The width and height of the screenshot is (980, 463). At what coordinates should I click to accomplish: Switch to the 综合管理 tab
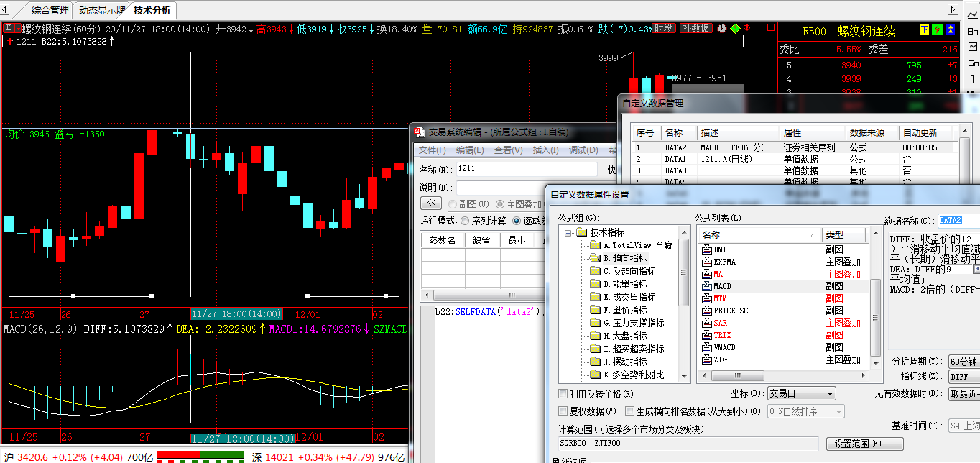[50, 10]
